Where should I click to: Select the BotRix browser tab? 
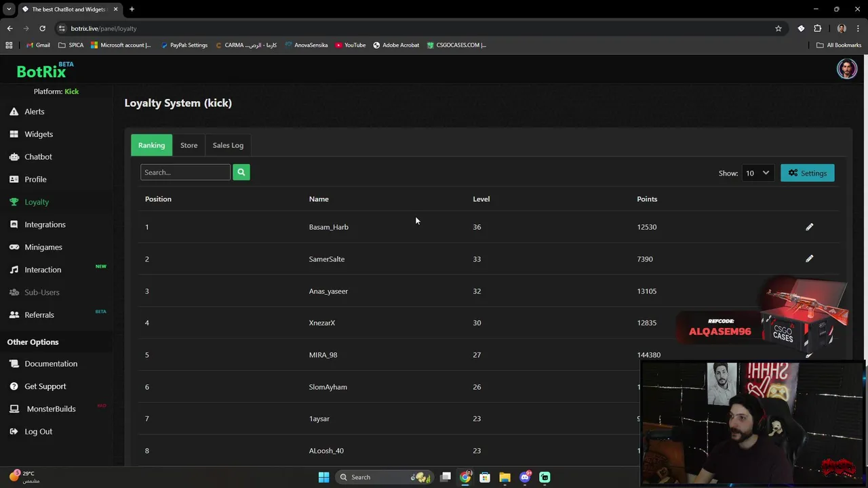point(68,9)
